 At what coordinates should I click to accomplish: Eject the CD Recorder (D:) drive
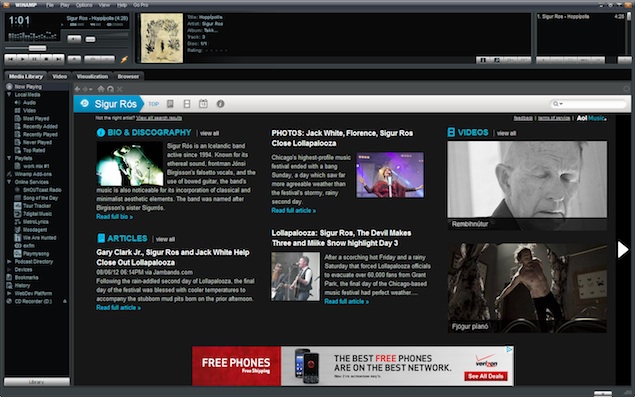pos(65,301)
